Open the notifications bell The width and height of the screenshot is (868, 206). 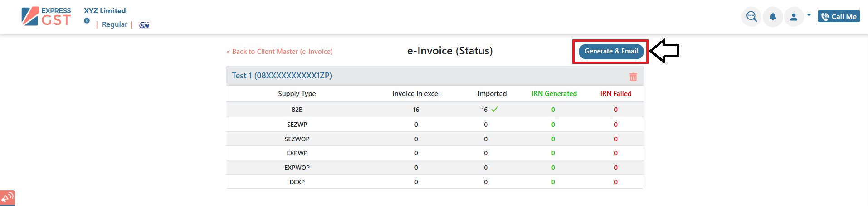tap(773, 17)
